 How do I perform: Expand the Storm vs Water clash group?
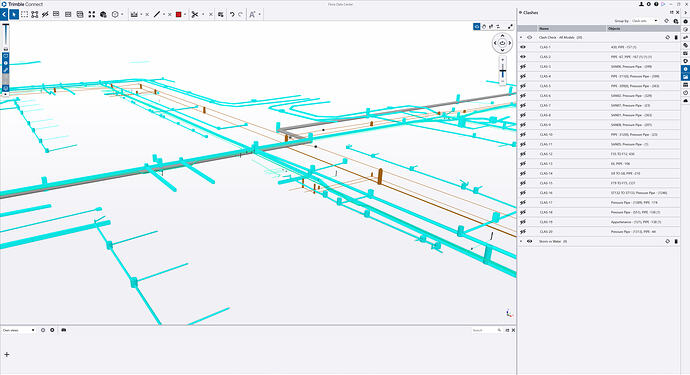[521, 241]
